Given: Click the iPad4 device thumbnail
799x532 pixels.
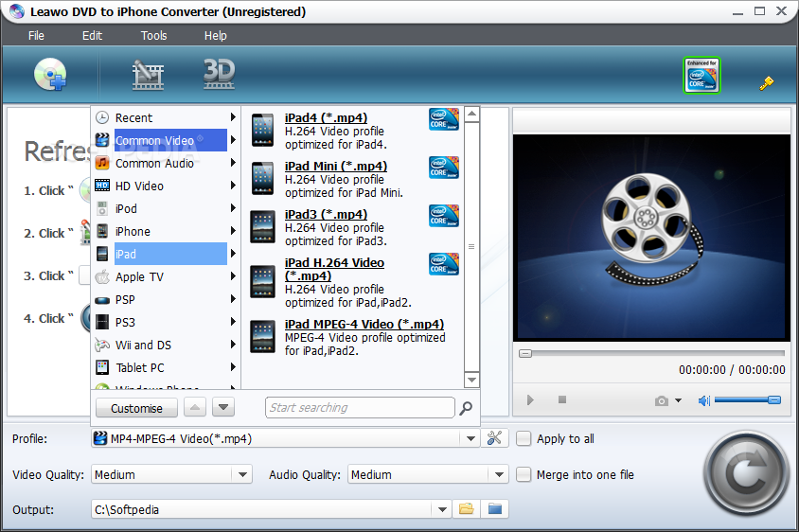Looking at the screenshot, I should point(262,131).
